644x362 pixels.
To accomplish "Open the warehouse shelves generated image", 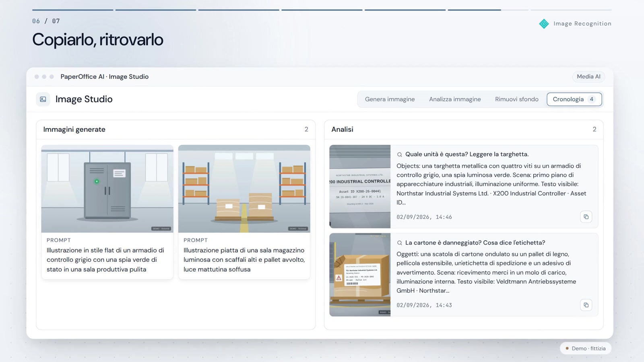I will click(244, 189).
